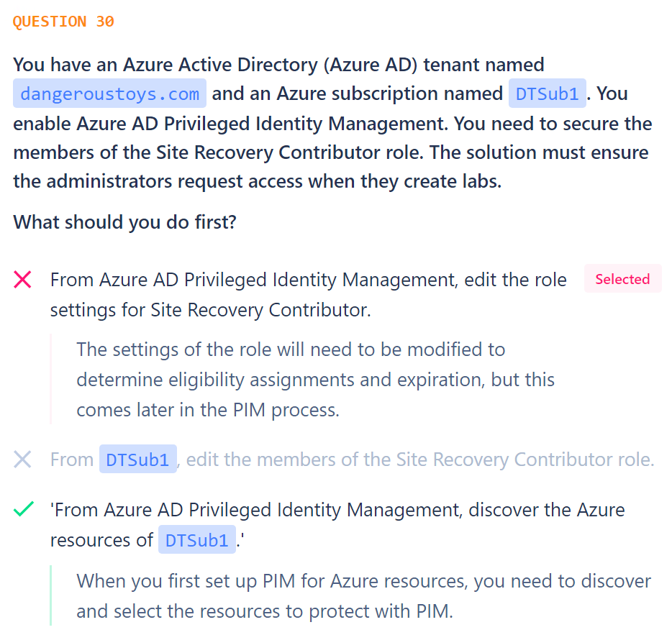Click DTSub1 tag in the question text
672x635 pixels.
pyautogui.click(x=548, y=93)
